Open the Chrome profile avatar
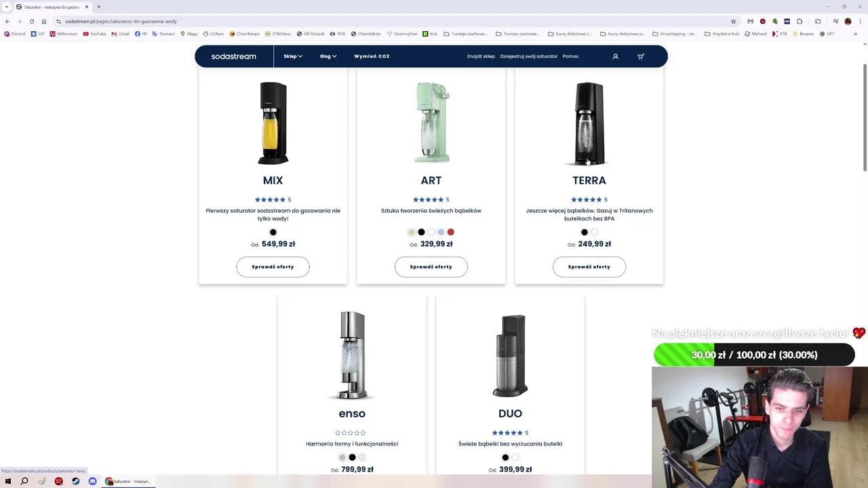868x488 pixels. [x=848, y=21]
